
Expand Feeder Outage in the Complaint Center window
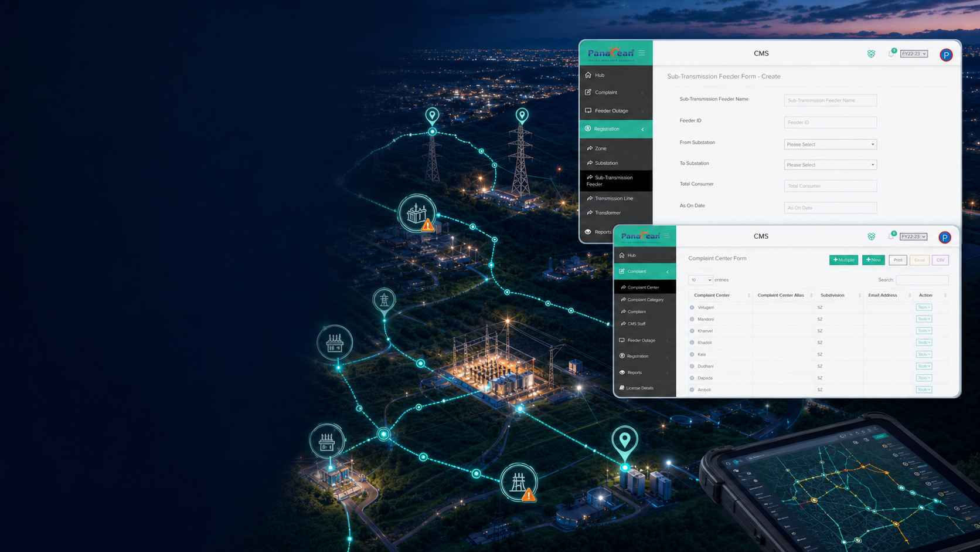point(645,340)
